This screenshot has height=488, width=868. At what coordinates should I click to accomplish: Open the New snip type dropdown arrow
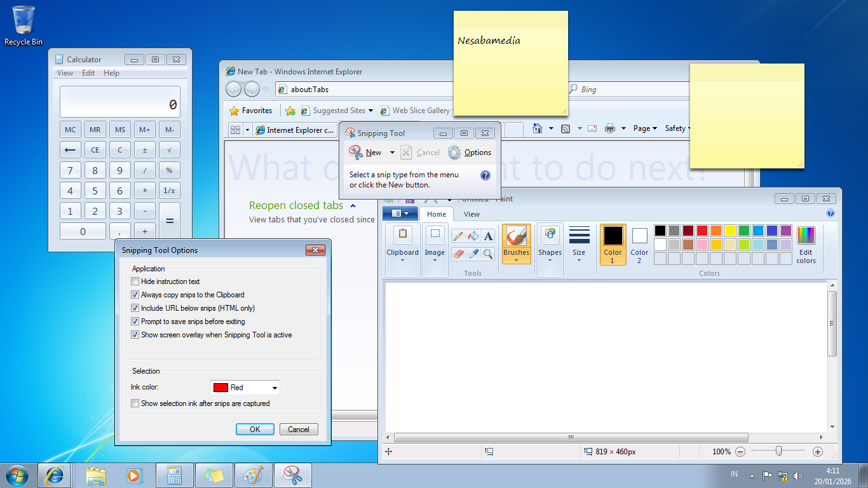click(392, 152)
